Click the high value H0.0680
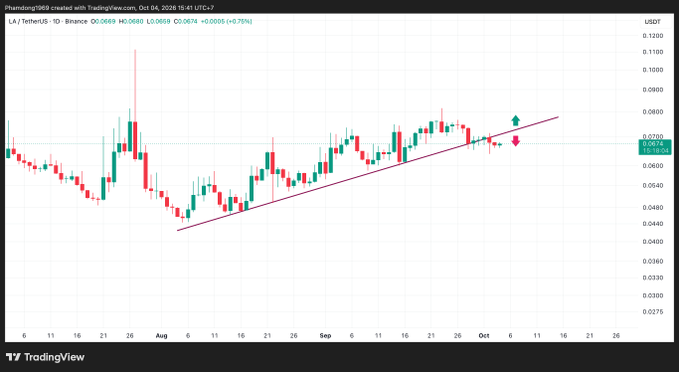Viewport: 679px width, 372px height. point(131,21)
